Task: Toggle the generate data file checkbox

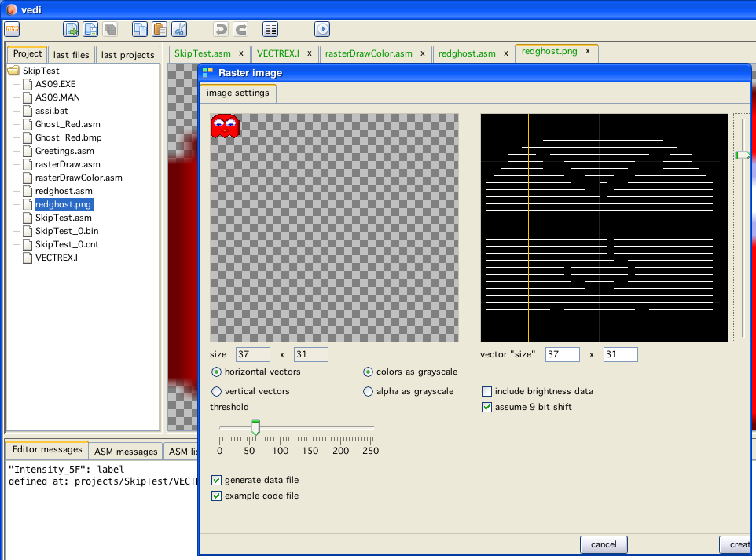Action: [x=217, y=480]
